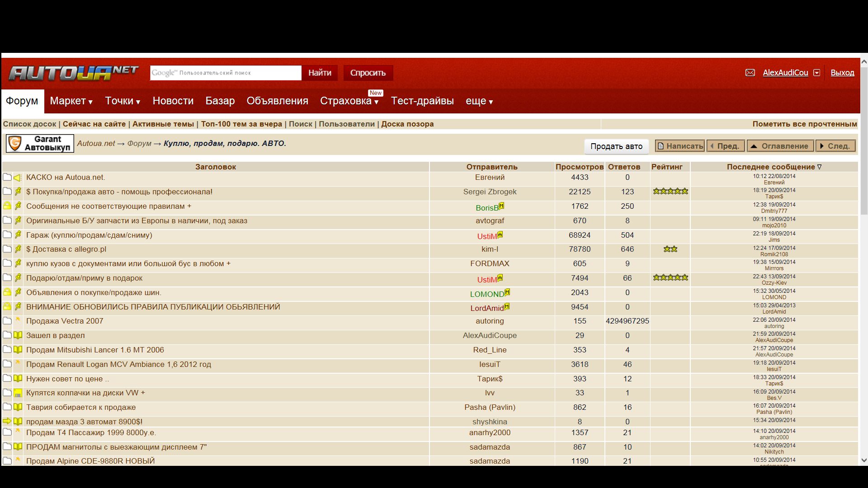
Task: Open the Базар tab
Action: 220,101
